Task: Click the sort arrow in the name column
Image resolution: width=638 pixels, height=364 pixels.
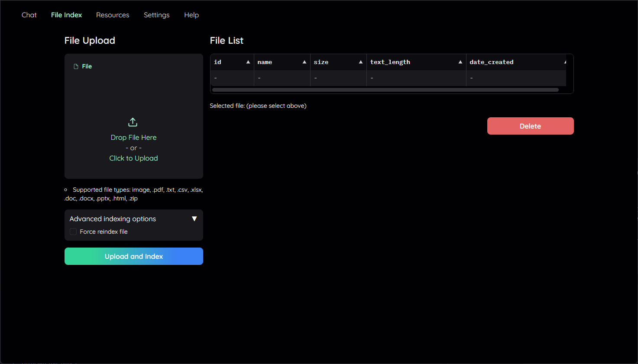Action: pyautogui.click(x=304, y=62)
